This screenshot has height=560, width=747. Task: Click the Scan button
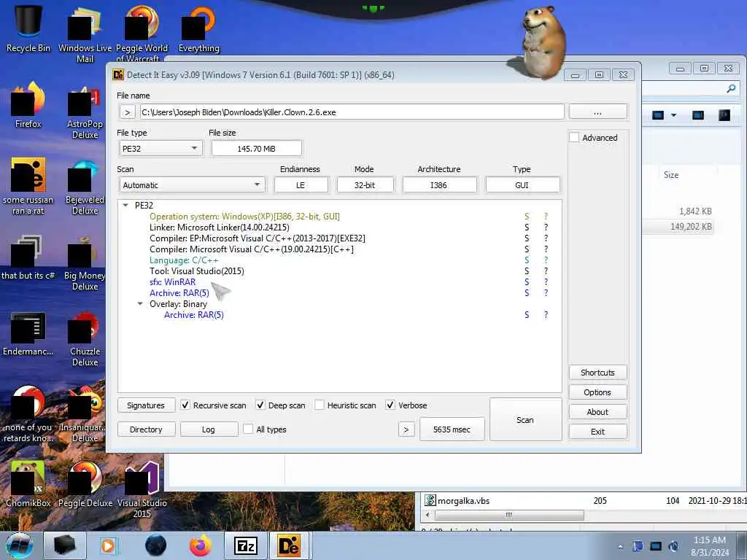click(525, 419)
